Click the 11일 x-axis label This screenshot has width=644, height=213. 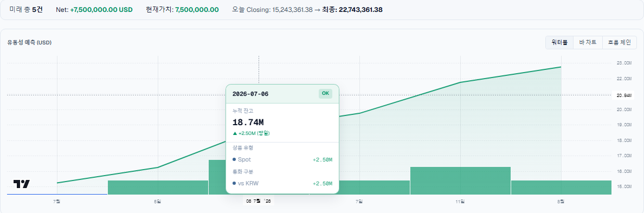(460, 201)
